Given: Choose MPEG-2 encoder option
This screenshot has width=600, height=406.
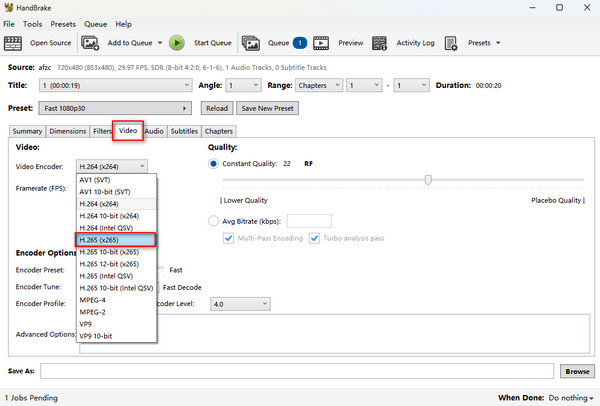Looking at the screenshot, I should 116,312.
